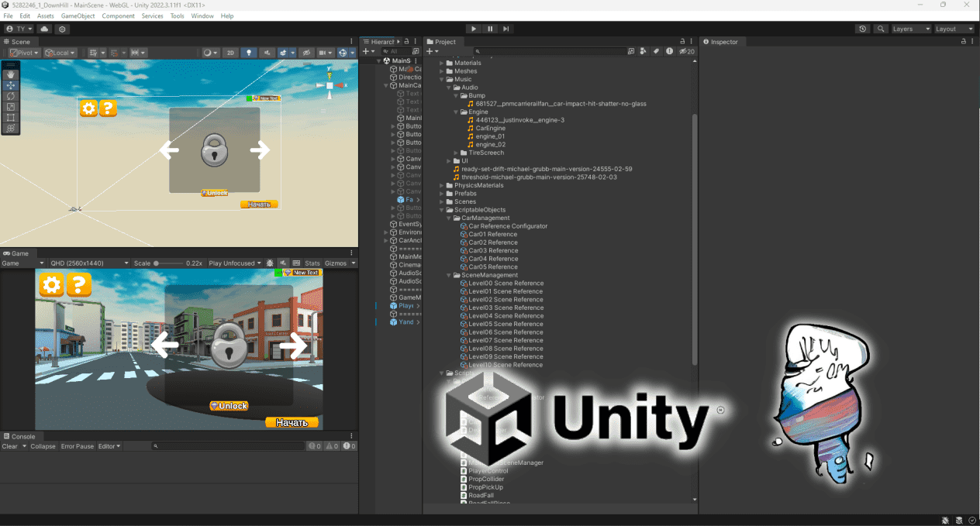Open the TY account dropdown
The width and height of the screenshot is (980, 526).
point(19,29)
